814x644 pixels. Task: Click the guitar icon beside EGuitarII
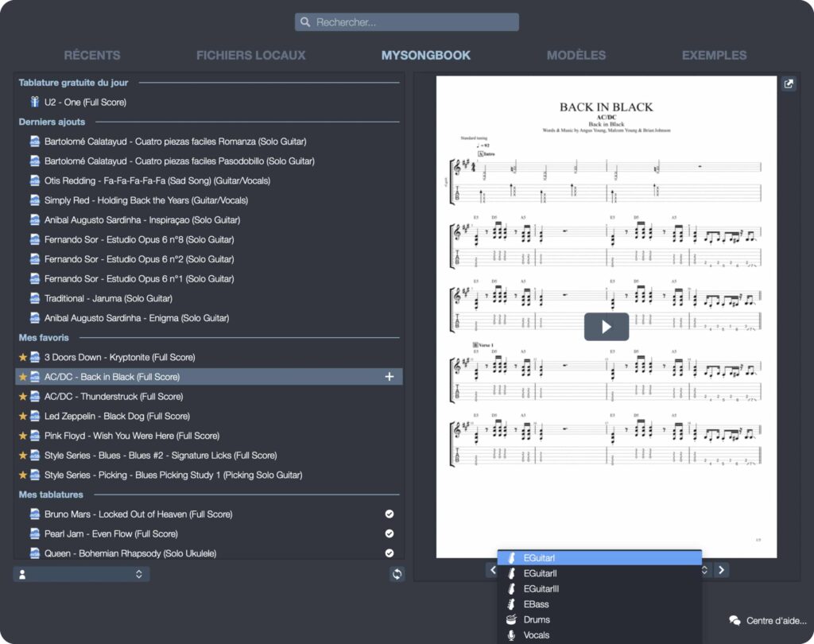(511, 573)
